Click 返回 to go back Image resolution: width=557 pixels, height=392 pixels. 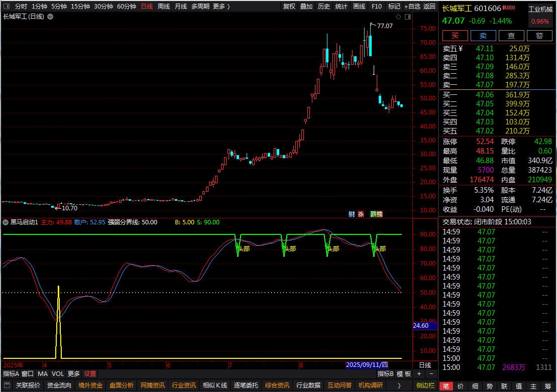[429, 6]
